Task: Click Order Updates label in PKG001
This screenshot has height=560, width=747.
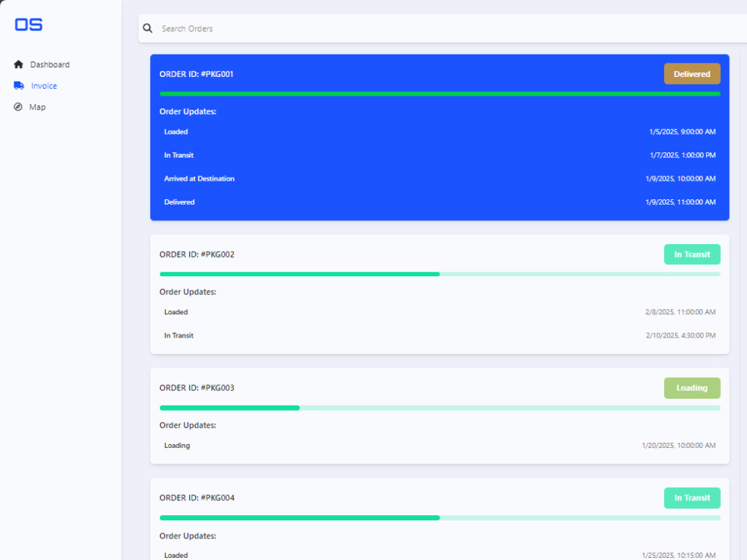Action: click(x=187, y=111)
